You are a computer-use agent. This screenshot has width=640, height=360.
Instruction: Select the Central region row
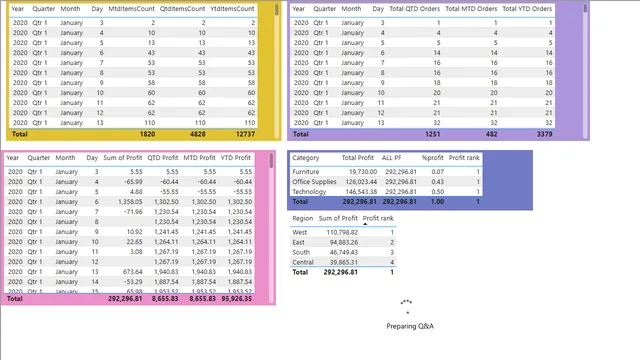pos(343,262)
